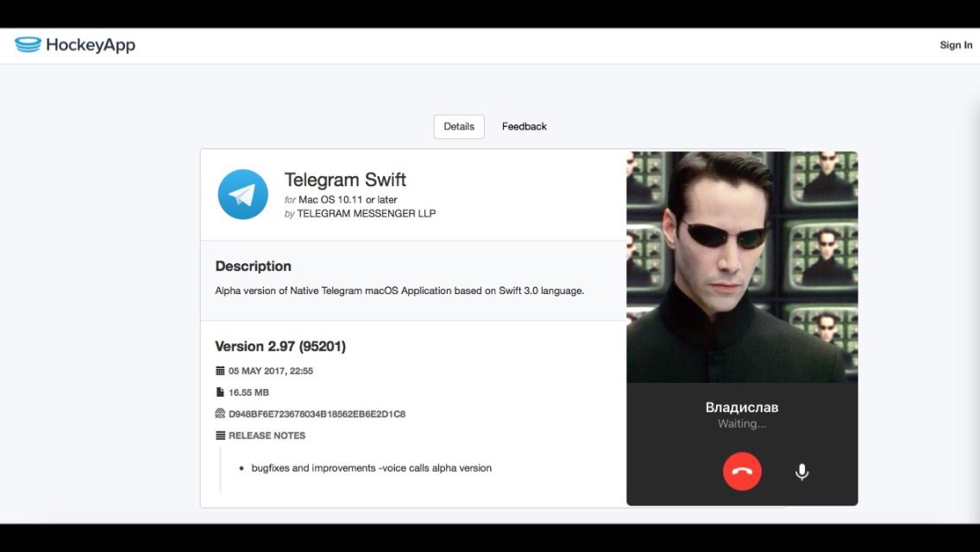Click the file icon beside 16.55 MB
This screenshot has height=552, width=980.
coord(220,392)
